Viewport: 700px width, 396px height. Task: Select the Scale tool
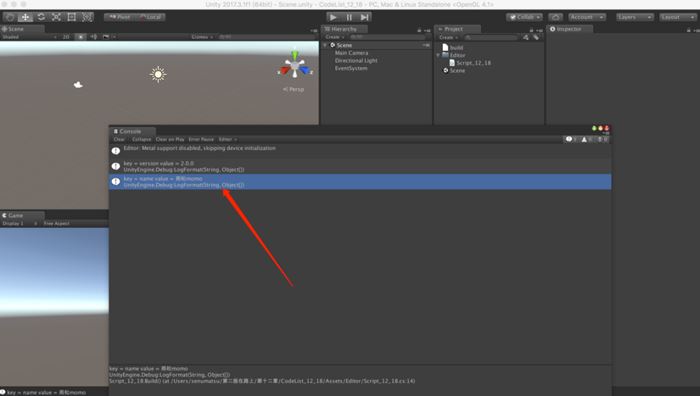pyautogui.click(x=56, y=17)
